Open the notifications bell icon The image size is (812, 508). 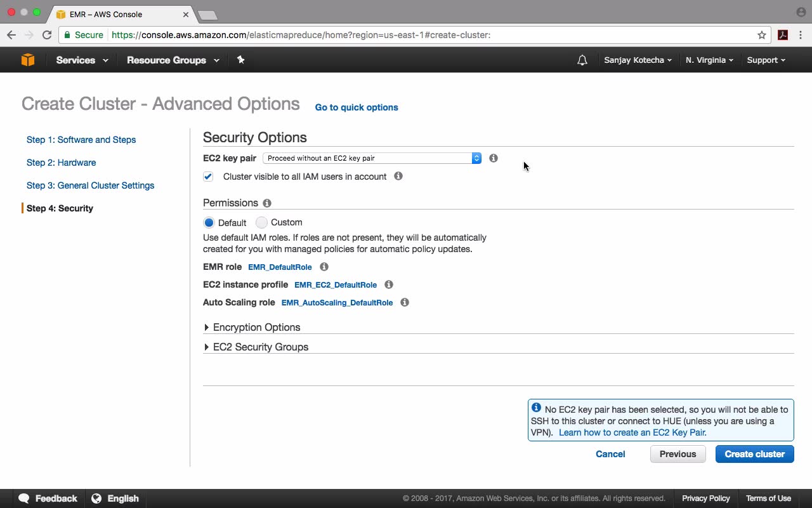point(582,60)
